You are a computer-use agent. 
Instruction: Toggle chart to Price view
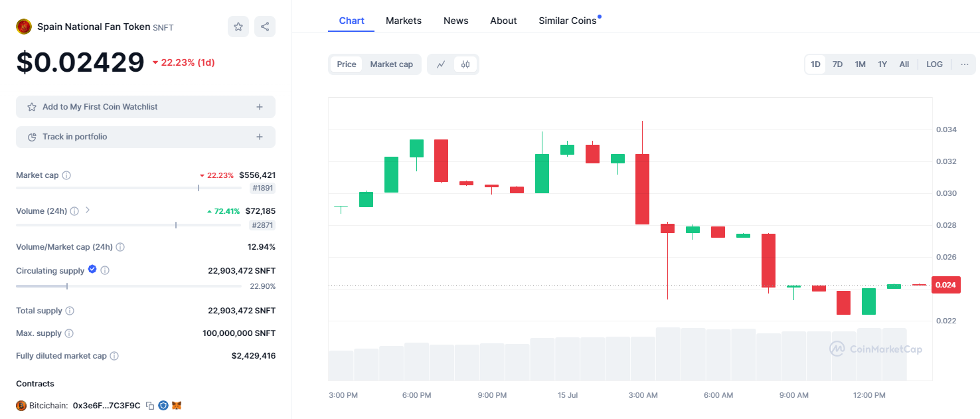pos(347,64)
